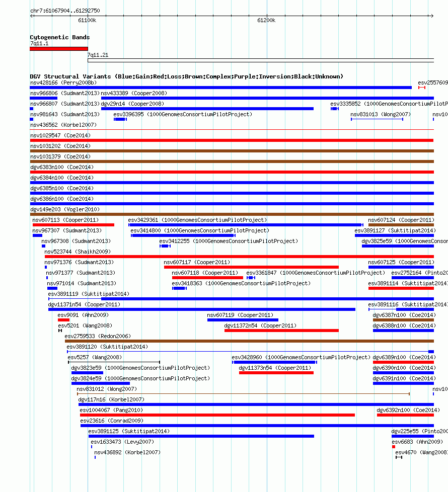Click esv3412255 variant label

[229, 241]
